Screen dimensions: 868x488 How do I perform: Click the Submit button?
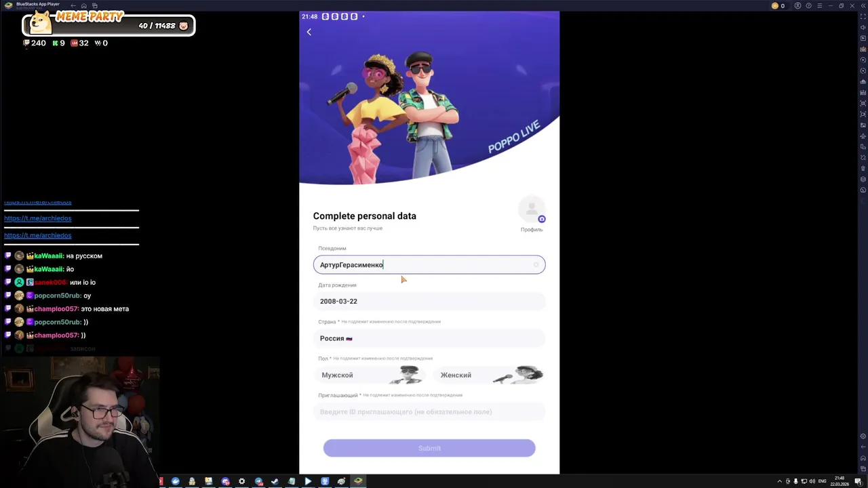429,448
